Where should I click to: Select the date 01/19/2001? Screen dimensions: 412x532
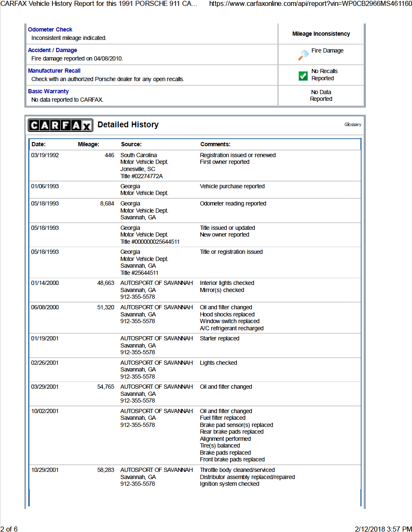coord(45,338)
